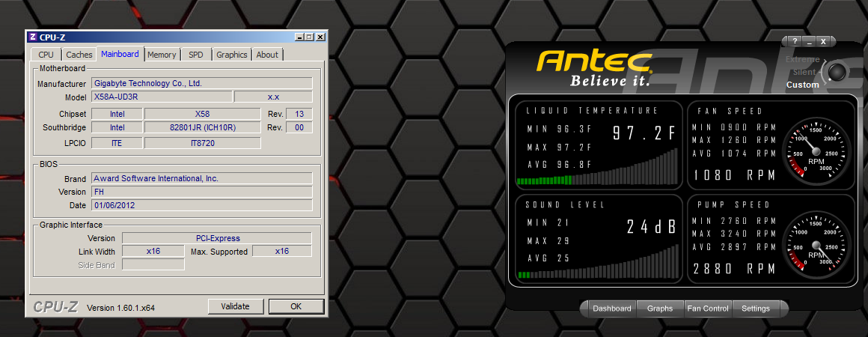The image size is (868, 337).
Task: Minimize the Antec window
Action: point(810,42)
